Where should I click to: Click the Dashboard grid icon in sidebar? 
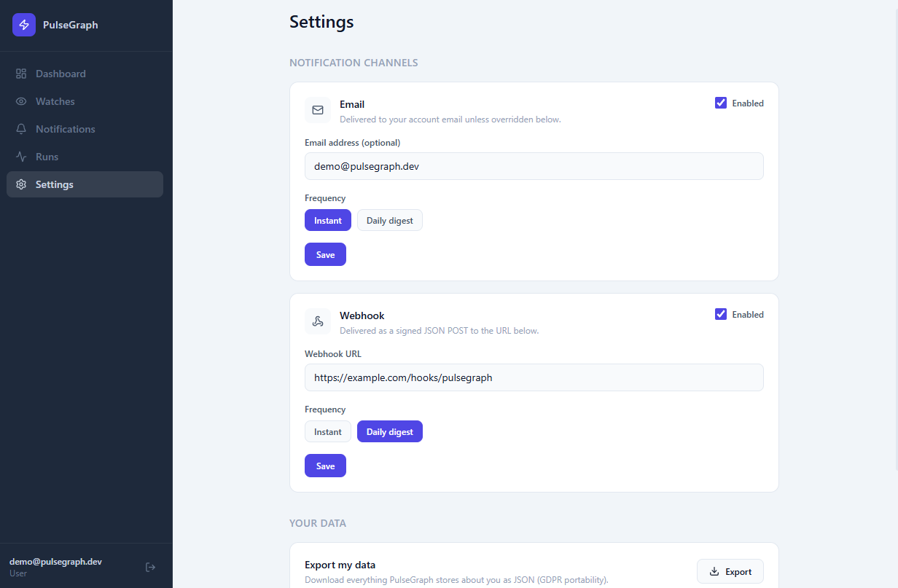click(x=21, y=74)
